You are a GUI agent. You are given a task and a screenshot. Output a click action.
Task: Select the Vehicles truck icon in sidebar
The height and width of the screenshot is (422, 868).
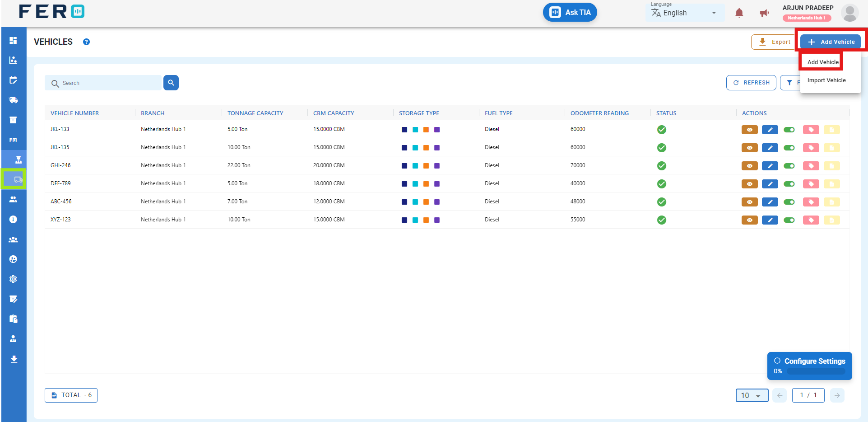(18, 179)
